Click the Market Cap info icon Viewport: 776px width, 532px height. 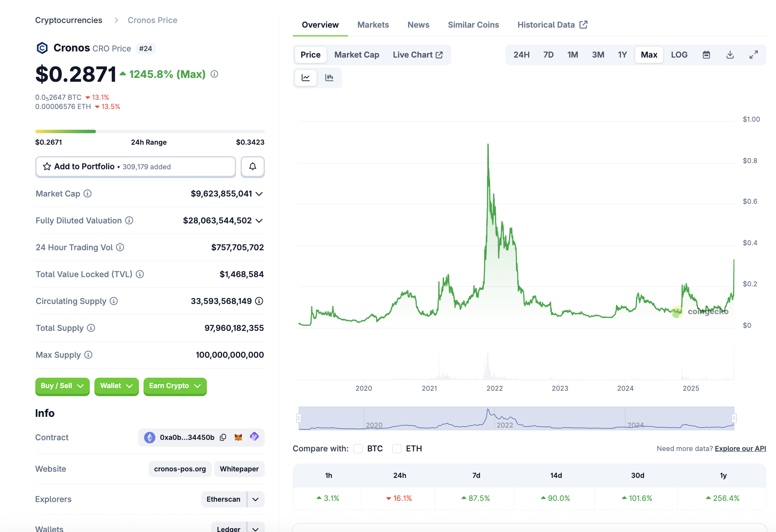[88, 193]
